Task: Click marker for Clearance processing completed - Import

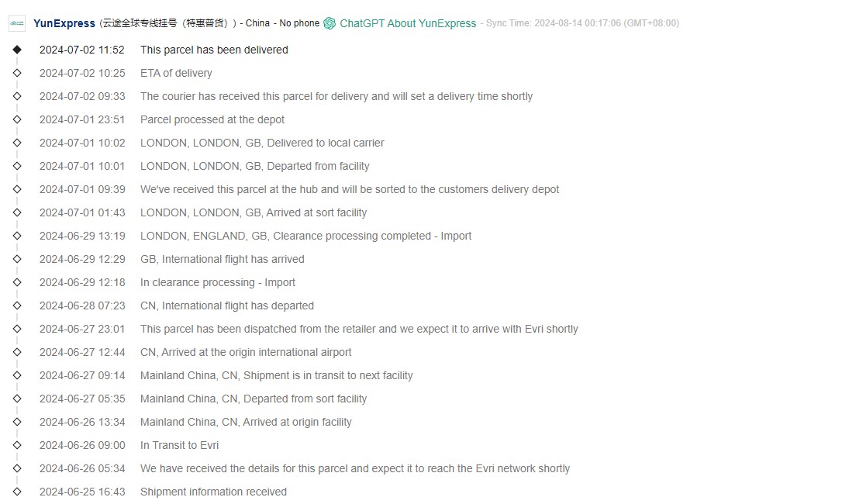Action: 17,236
